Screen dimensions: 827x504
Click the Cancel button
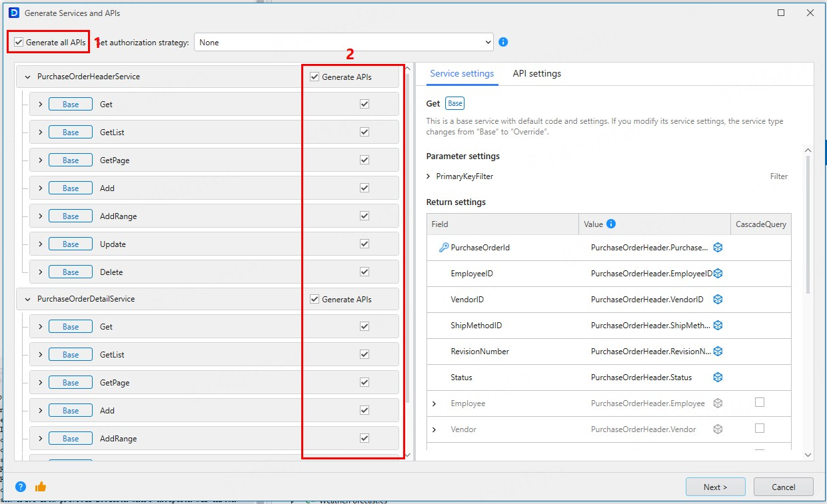783,487
